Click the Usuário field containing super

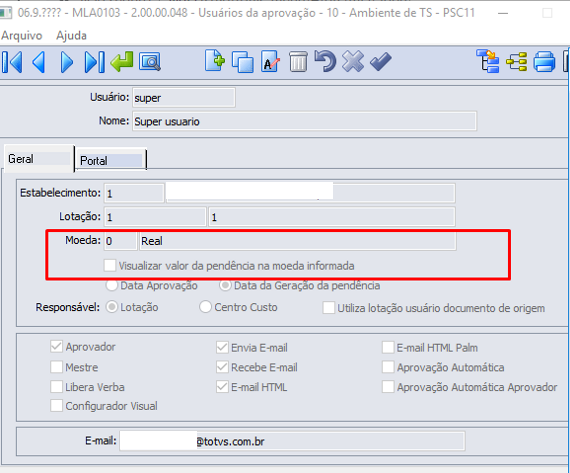click(x=184, y=97)
